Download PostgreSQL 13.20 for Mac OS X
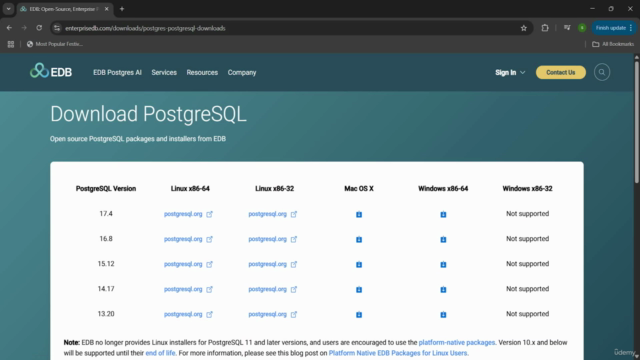Image resolution: width=640 pixels, height=360 pixels. [359, 315]
